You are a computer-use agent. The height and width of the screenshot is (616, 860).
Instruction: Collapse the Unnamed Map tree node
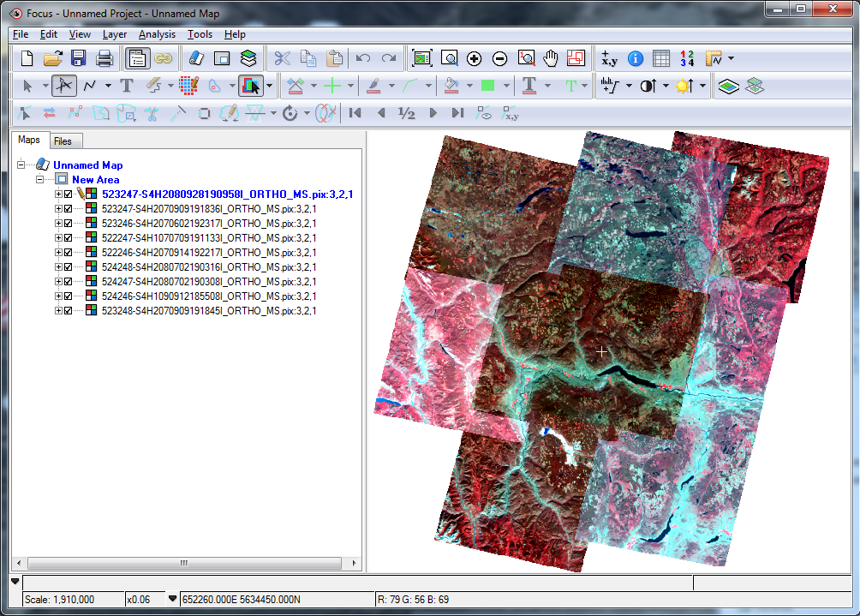coord(21,164)
